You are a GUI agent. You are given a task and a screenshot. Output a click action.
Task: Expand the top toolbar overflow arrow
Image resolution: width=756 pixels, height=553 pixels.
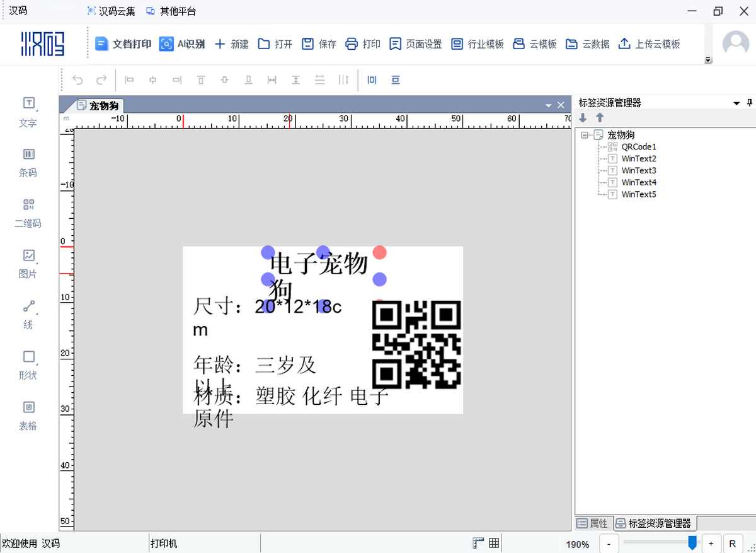tap(708, 60)
